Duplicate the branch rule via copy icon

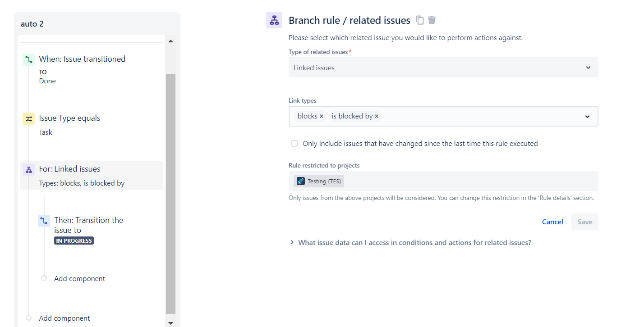(419, 20)
